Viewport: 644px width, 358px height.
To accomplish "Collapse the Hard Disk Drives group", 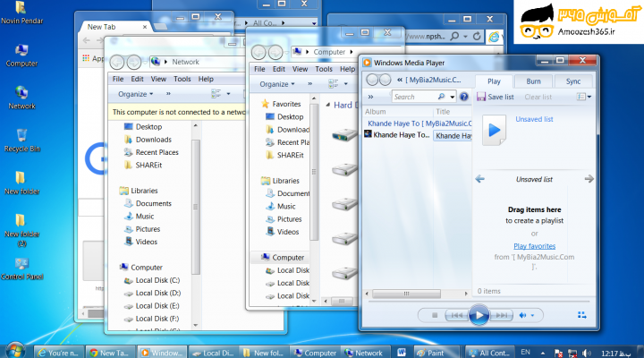I will [x=327, y=105].
